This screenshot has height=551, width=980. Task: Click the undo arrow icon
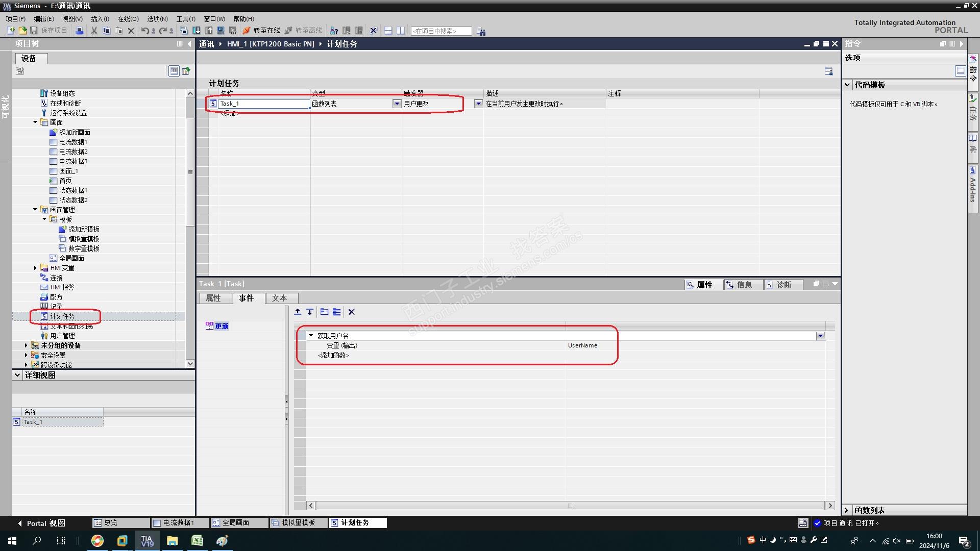click(x=145, y=31)
